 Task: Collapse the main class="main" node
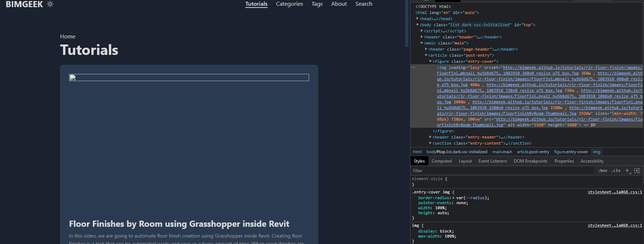[x=422, y=43]
